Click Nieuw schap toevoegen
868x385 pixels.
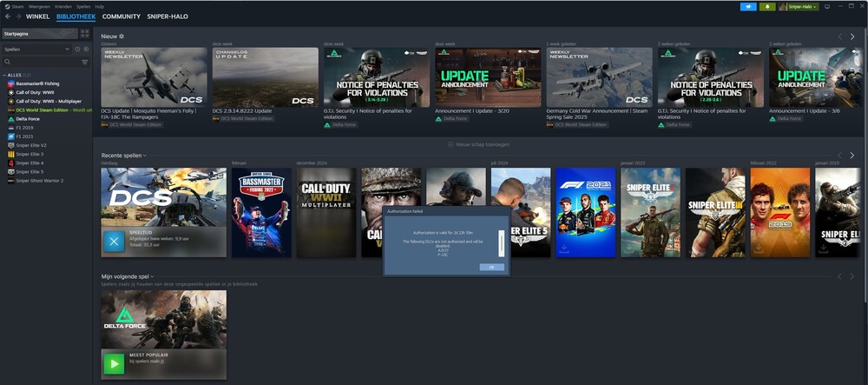[478, 144]
